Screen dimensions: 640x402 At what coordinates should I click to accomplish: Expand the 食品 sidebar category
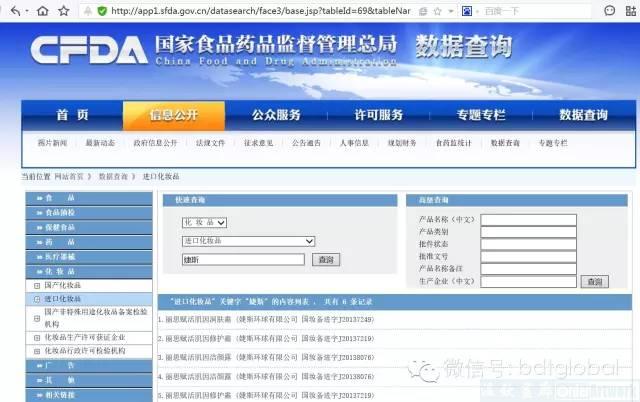pos(89,198)
